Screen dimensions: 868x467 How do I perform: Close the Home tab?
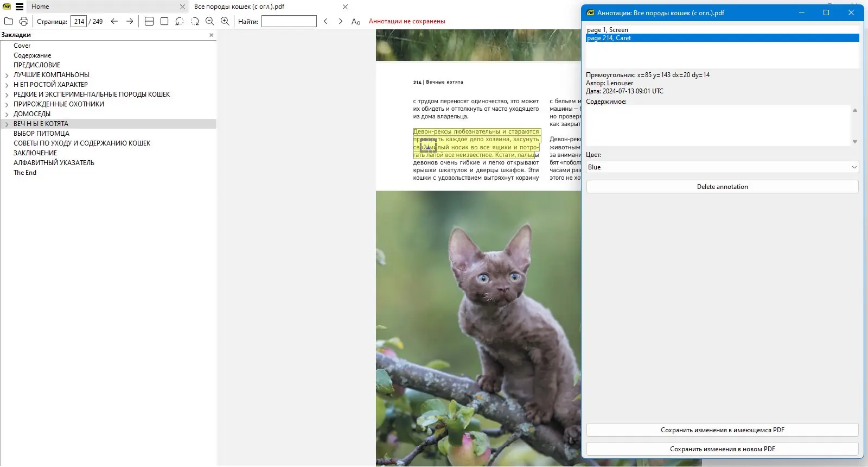pos(182,7)
